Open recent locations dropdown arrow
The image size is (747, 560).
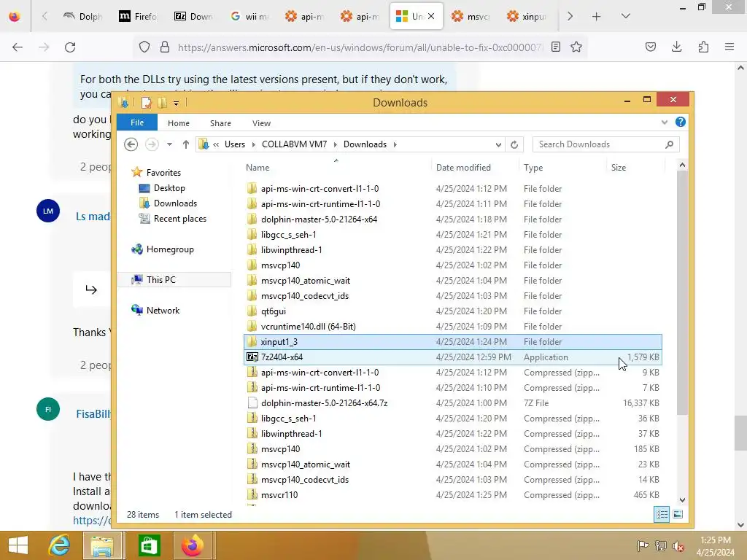click(x=169, y=144)
